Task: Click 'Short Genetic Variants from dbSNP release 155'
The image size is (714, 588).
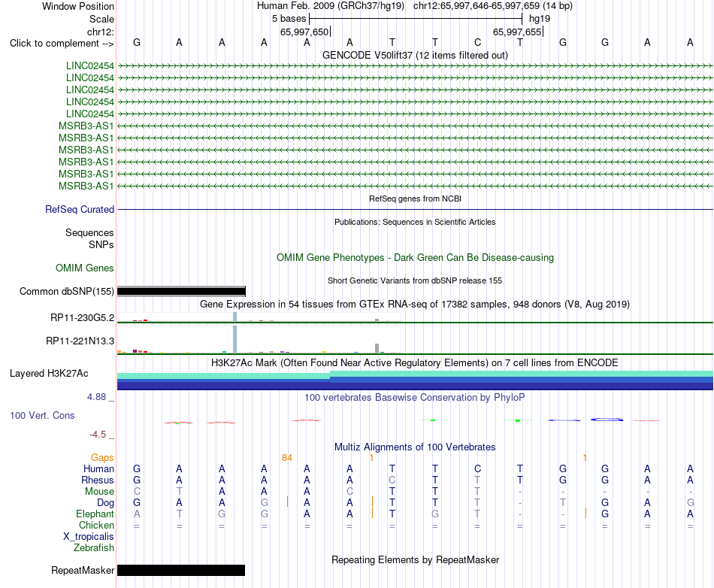Action: [x=415, y=280]
